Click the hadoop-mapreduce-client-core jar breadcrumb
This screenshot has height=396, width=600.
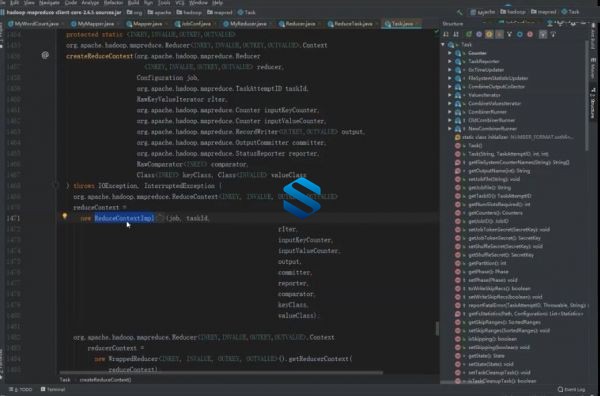(x=61, y=12)
